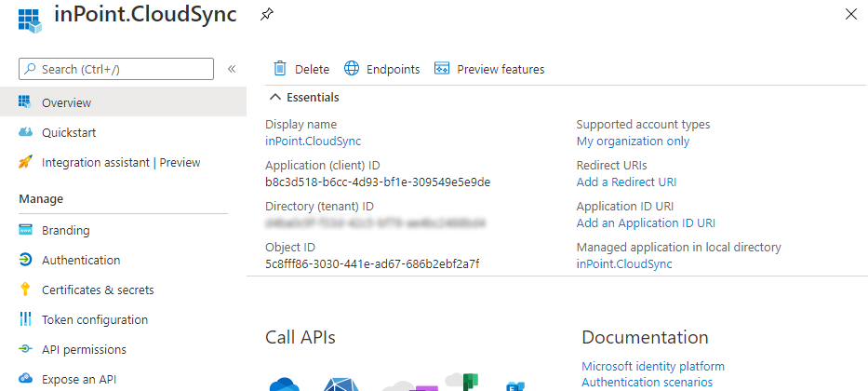Open Authentication scenarios documentation link

pos(647,382)
